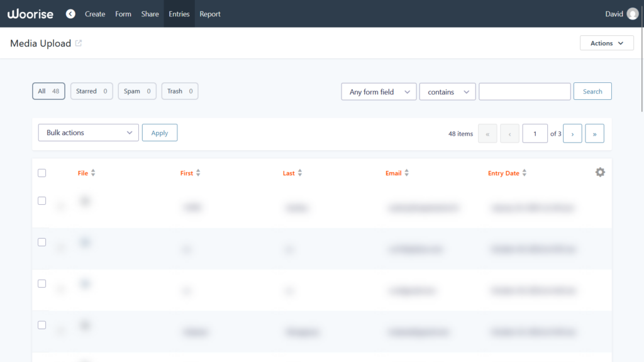Open the contains condition dropdown
Screen dimensions: 644x362
(447, 91)
